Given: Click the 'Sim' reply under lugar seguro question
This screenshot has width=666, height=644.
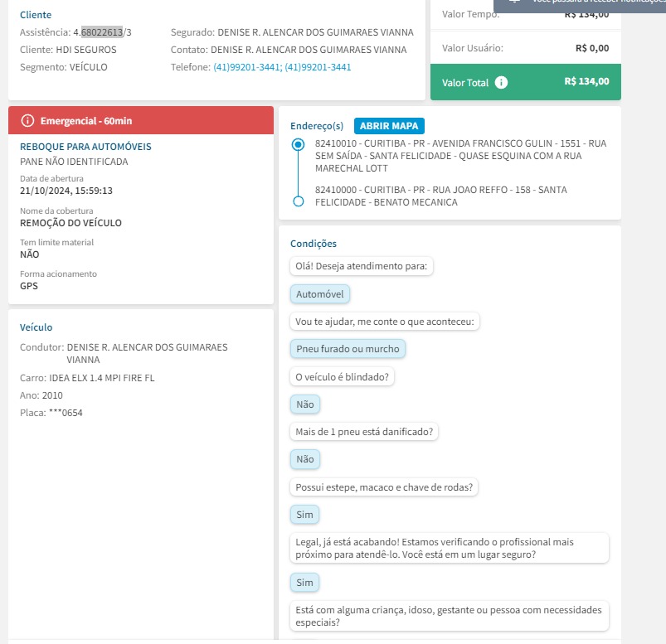Looking at the screenshot, I should click(x=304, y=583).
